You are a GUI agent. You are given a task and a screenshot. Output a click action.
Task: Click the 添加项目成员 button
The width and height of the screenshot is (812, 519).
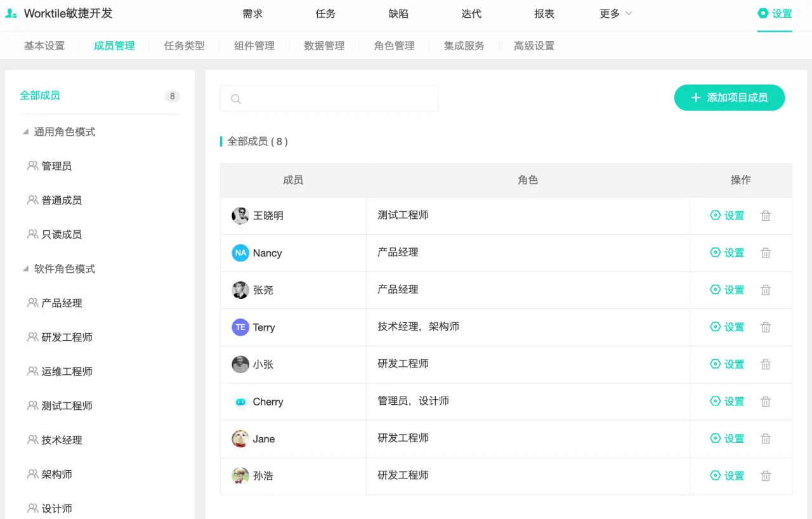point(730,98)
